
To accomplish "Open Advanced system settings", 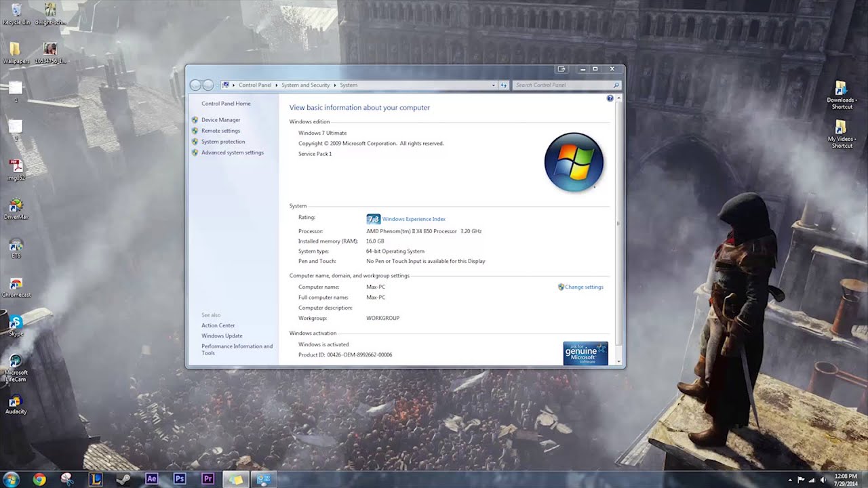I will (232, 152).
